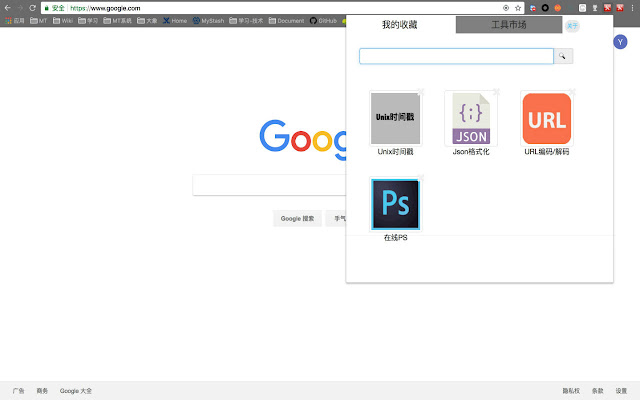Open the Home bookmark
Screen dimensions: 640x400
tap(175, 20)
